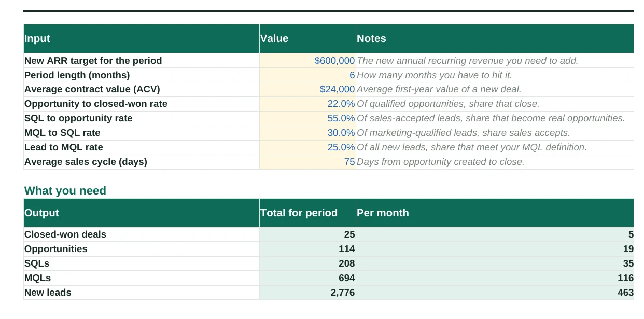Click the New leads per month 463
644x319 pixels.
click(x=495, y=293)
